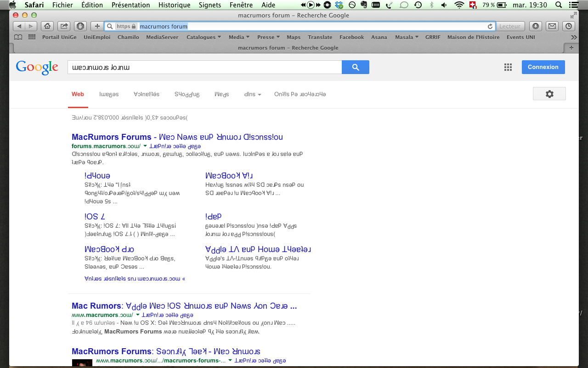Open the Top Sites grid icon
Viewport: 588px width, 368px height.
click(x=32, y=37)
